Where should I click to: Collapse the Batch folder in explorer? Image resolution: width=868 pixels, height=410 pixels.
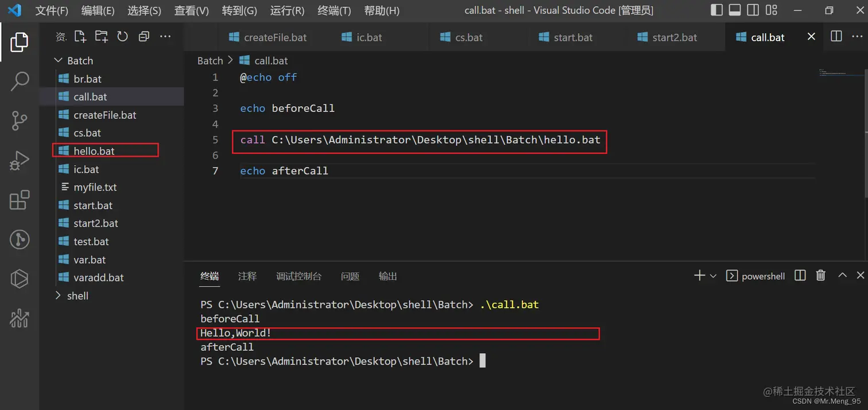tap(58, 60)
